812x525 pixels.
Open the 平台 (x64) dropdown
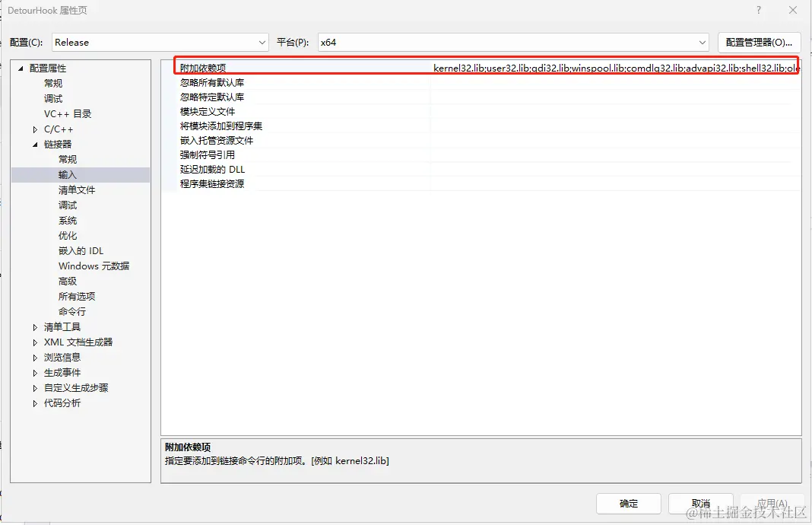[x=513, y=43]
